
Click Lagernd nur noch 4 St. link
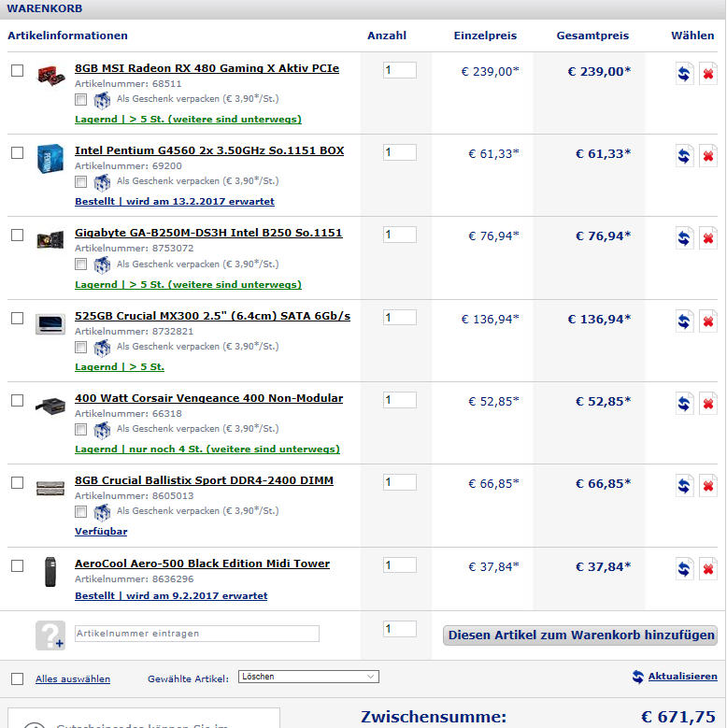point(207,449)
